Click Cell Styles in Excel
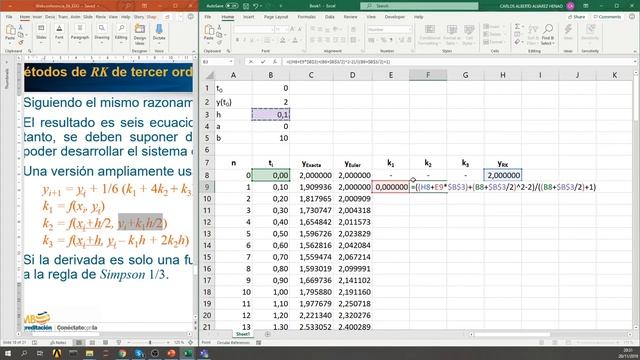The height and width of the screenshot is (360, 640). (x=469, y=35)
